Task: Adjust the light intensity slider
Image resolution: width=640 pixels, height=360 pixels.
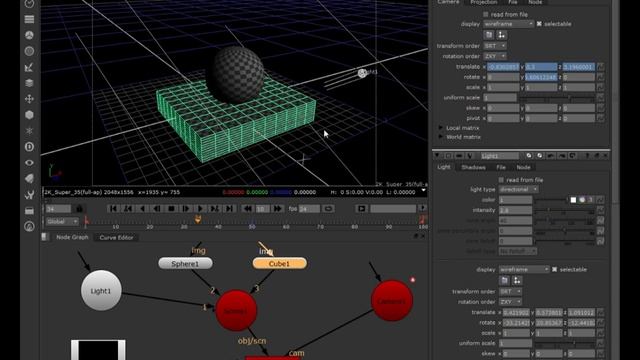Action: (x=565, y=210)
